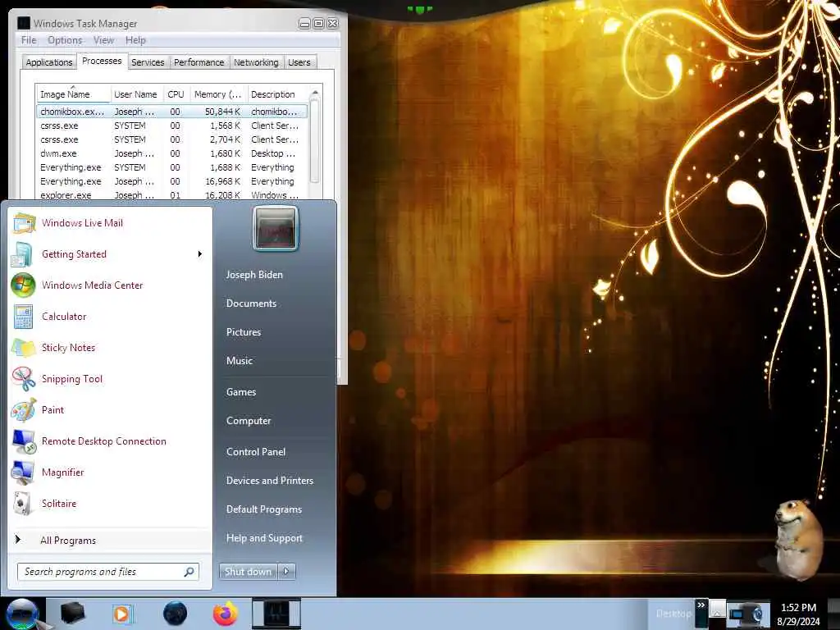840x630 pixels.
Task: Open Computer from Start menu
Action: point(249,421)
